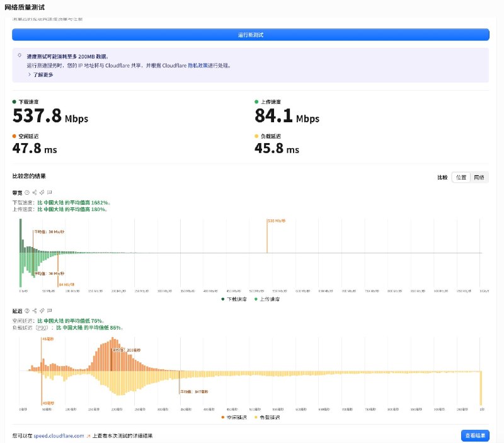
Task: Click the 比较您的结果 heading
Action: pyautogui.click(x=29, y=176)
